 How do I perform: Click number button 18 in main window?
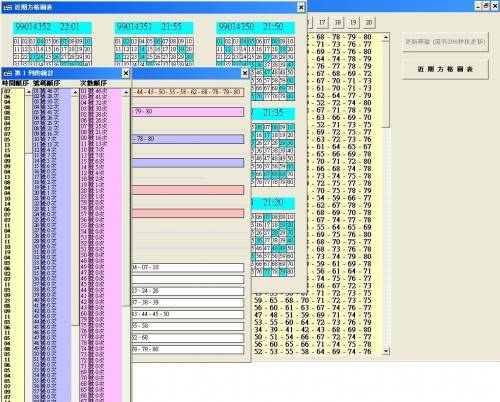[338, 22]
